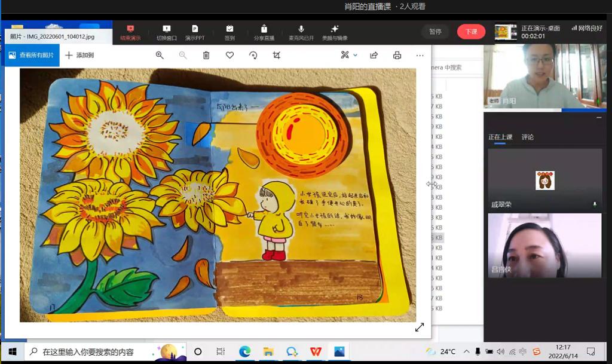Zoom in on the photo
The width and height of the screenshot is (612, 364).
160,55
